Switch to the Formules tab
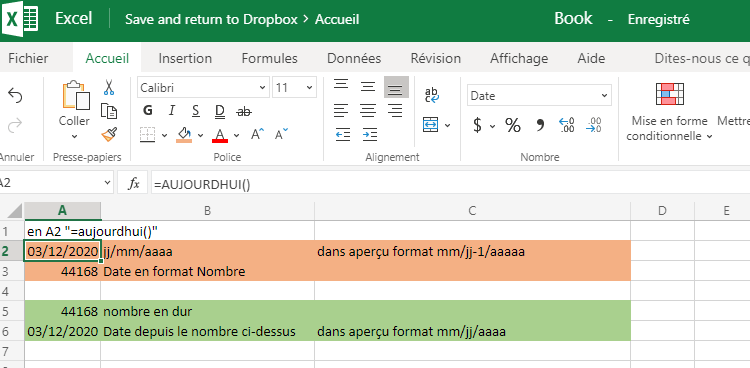The width and height of the screenshot is (750, 368). click(x=269, y=58)
